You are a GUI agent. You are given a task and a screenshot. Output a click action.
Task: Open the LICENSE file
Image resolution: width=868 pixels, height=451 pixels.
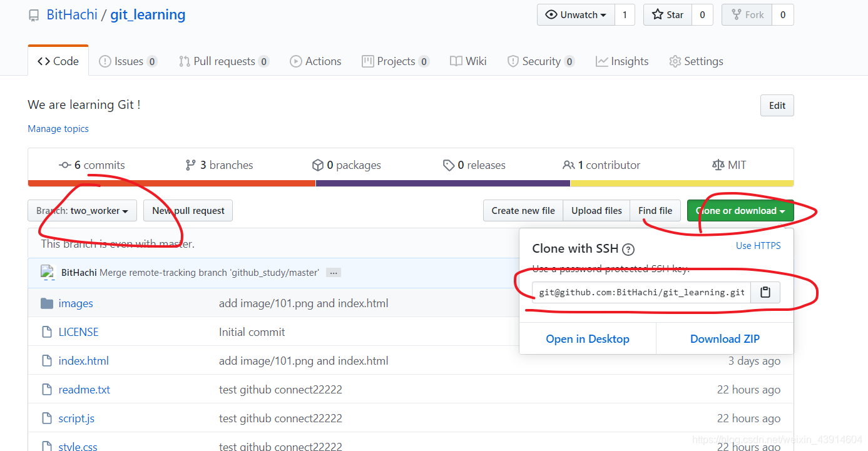[78, 332]
